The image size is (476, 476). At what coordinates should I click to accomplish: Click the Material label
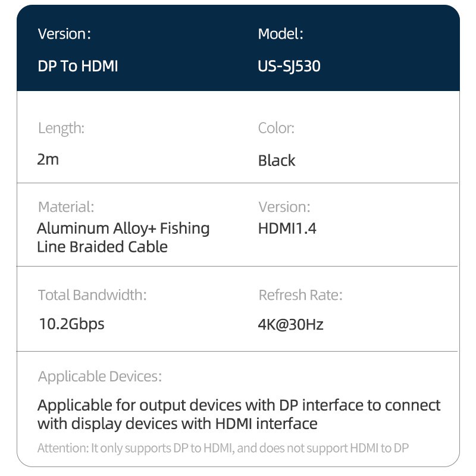click(x=66, y=207)
